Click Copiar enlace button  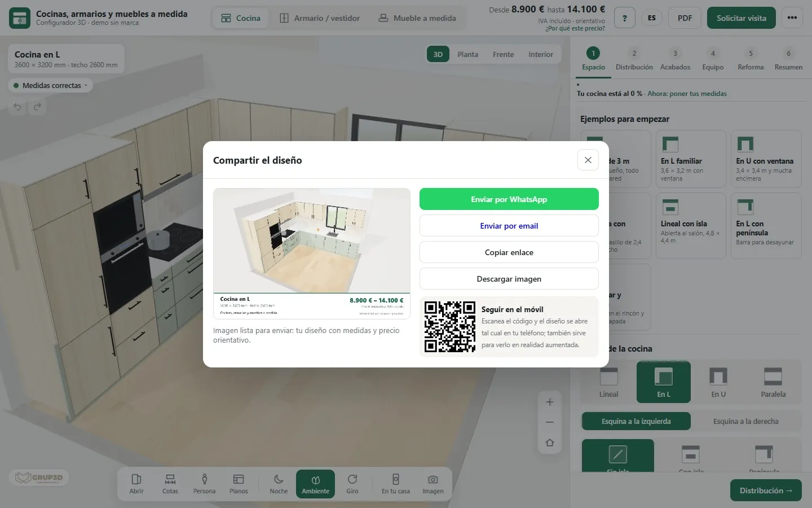pos(509,252)
